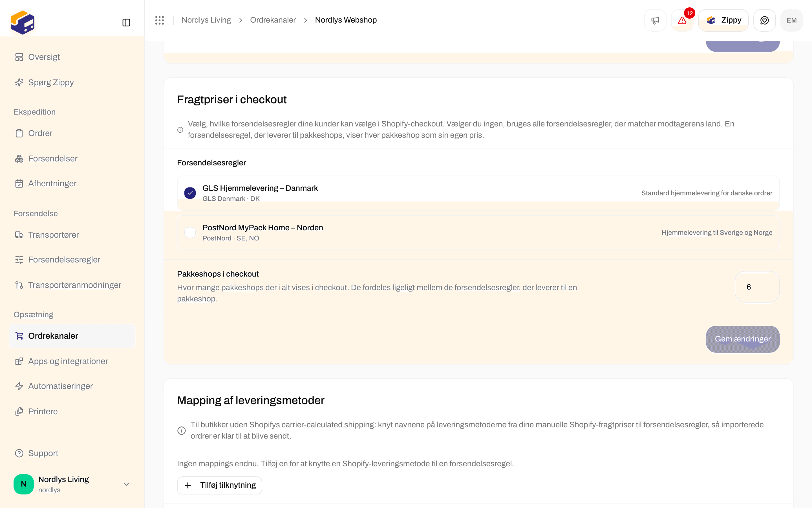Open Spørg Zippy in sidebar
Image resolution: width=812 pixels, height=508 pixels.
pyautogui.click(x=72, y=82)
